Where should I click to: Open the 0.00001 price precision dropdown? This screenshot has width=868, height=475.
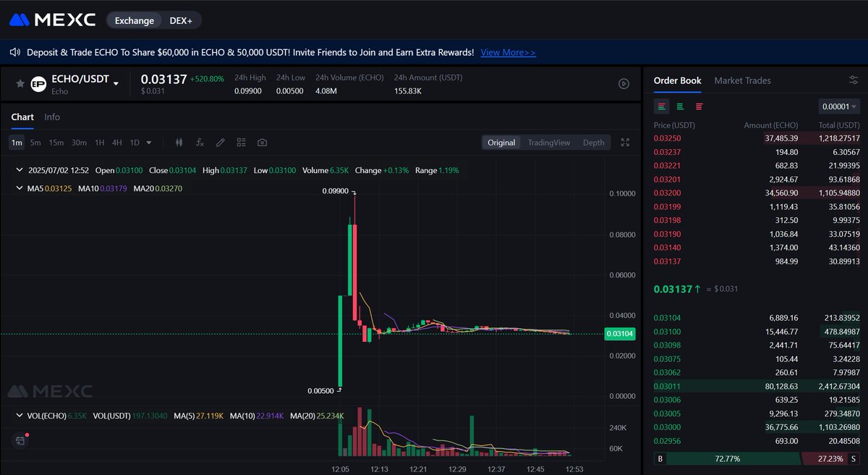[840, 106]
